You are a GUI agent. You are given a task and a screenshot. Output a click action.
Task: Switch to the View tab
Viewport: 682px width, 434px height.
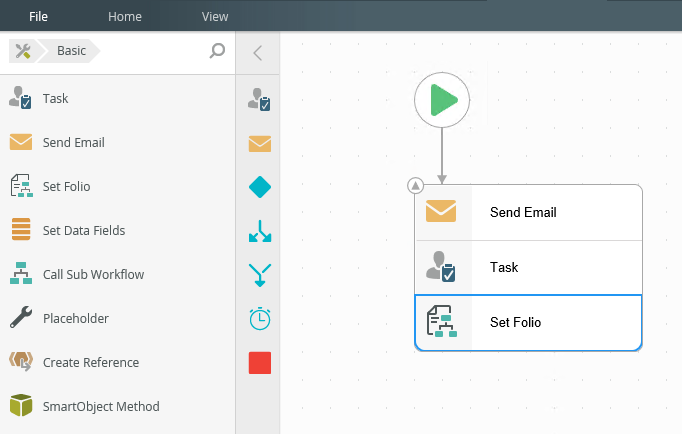[215, 17]
